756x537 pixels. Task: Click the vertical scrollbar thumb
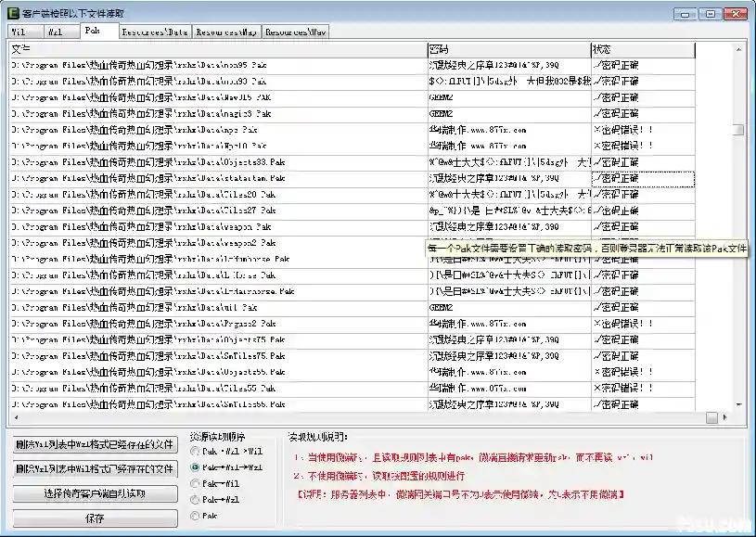pos(738,130)
